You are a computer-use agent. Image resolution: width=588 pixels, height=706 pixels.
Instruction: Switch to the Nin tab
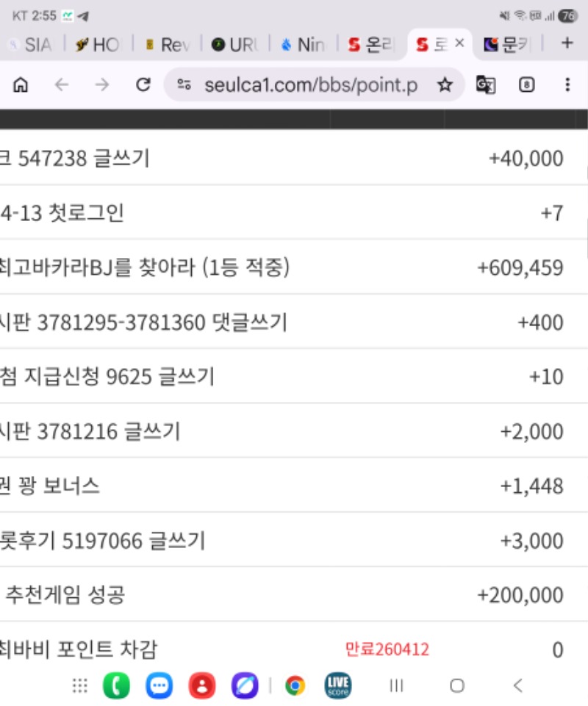pos(304,45)
